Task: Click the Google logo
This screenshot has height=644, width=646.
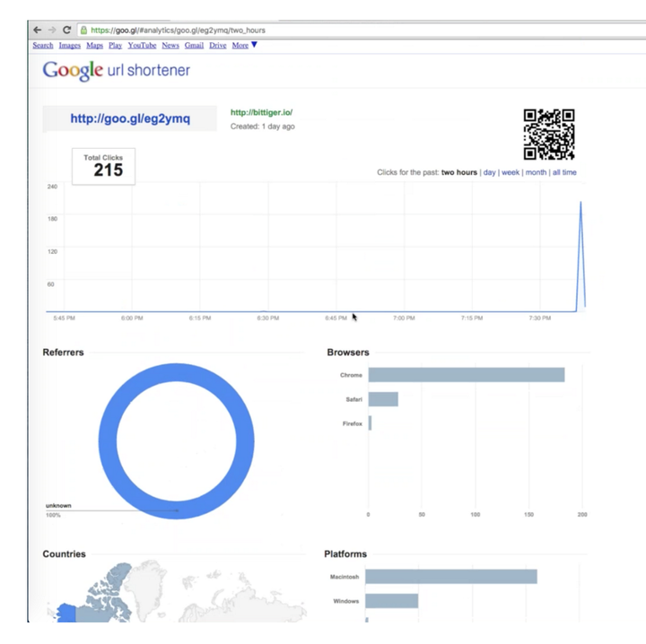Action: tap(73, 71)
